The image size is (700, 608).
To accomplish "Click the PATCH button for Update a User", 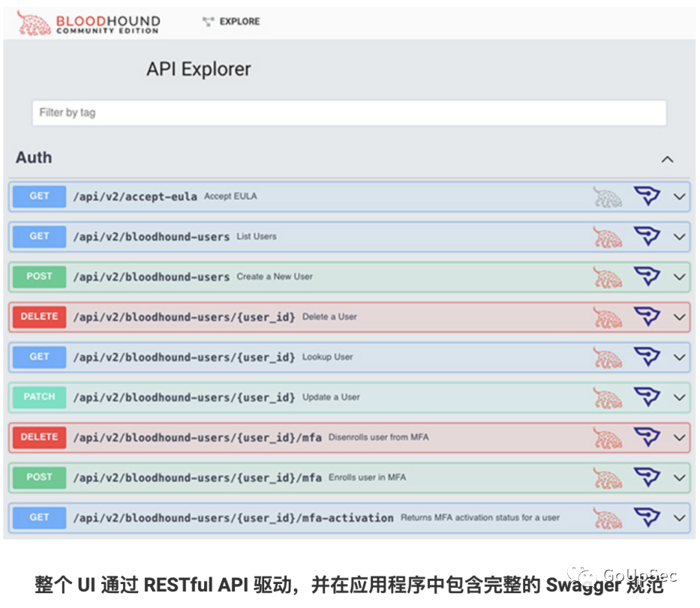I will pos(39,397).
